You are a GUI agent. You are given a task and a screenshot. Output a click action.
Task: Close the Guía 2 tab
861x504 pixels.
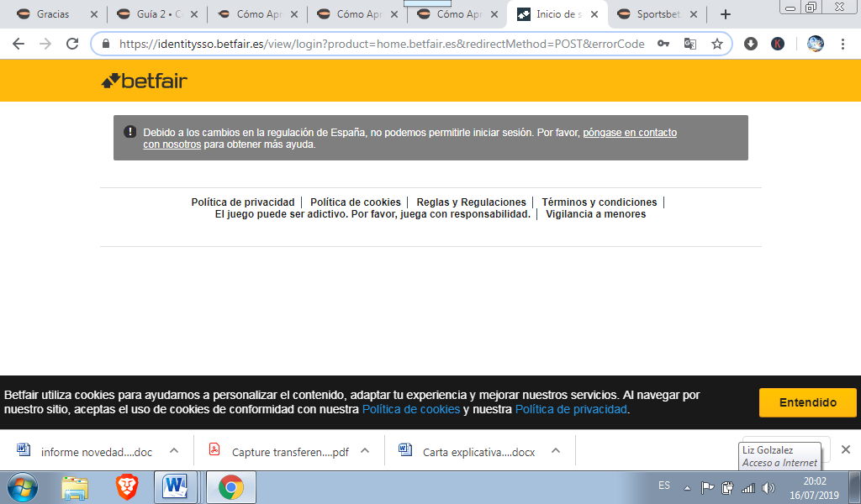(194, 14)
